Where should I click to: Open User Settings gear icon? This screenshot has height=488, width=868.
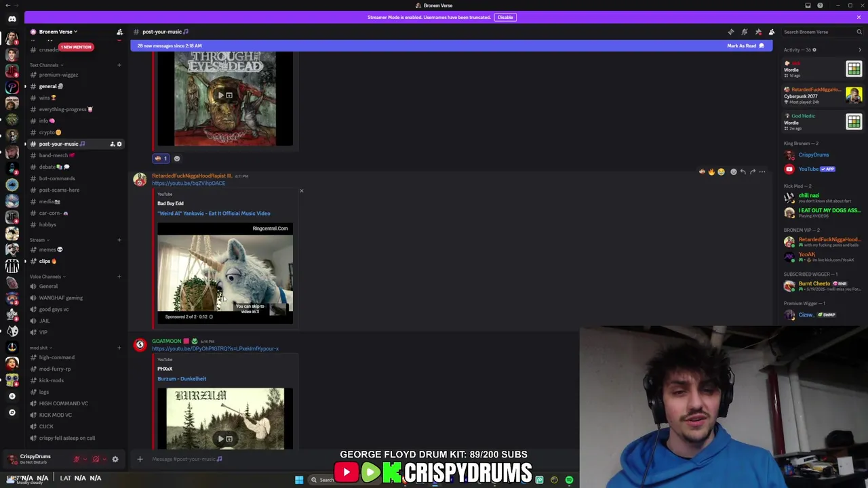[x=115, y=460]
